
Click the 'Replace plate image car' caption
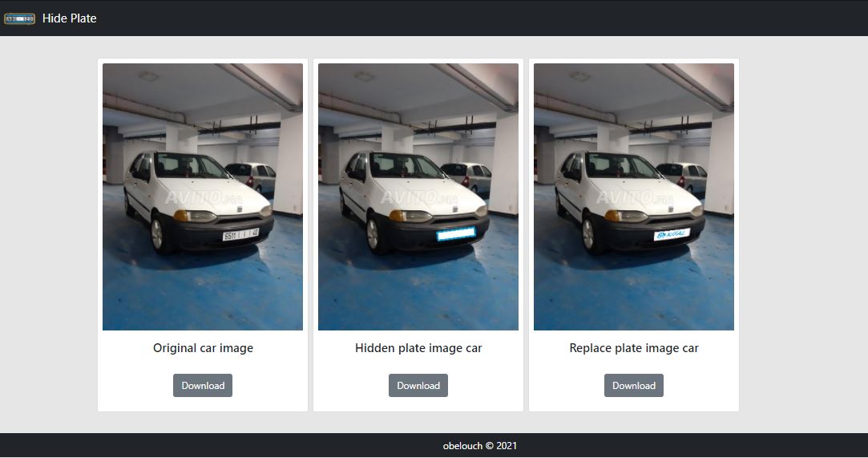tap(634, 348)
